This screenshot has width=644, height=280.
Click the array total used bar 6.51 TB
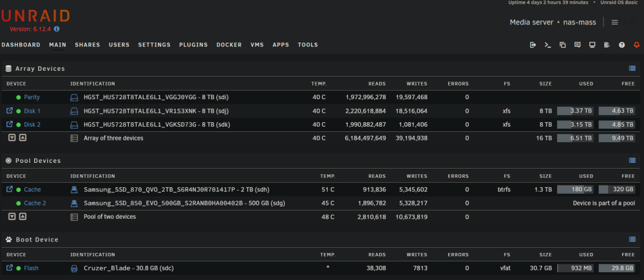click(575, 138)
